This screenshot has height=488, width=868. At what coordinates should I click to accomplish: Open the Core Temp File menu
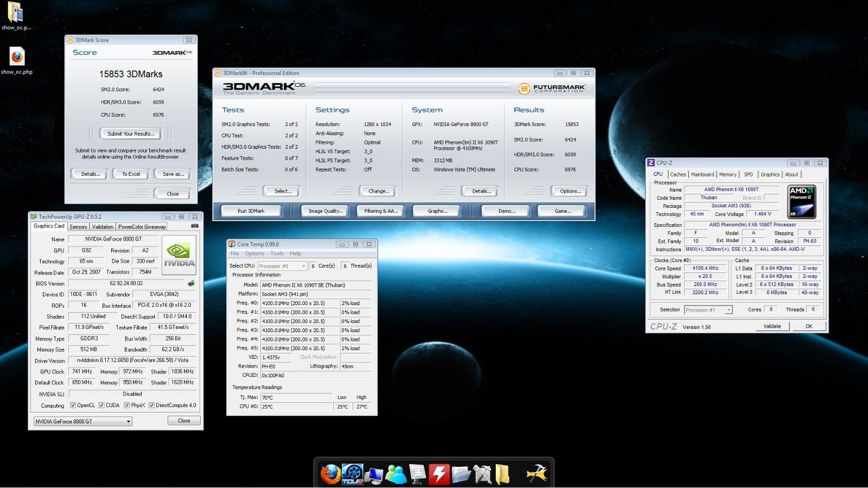click(x=234, y=253)
